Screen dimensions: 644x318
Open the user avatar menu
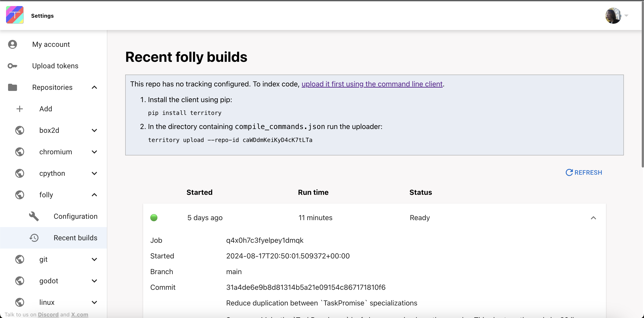(x=613, y=15)
